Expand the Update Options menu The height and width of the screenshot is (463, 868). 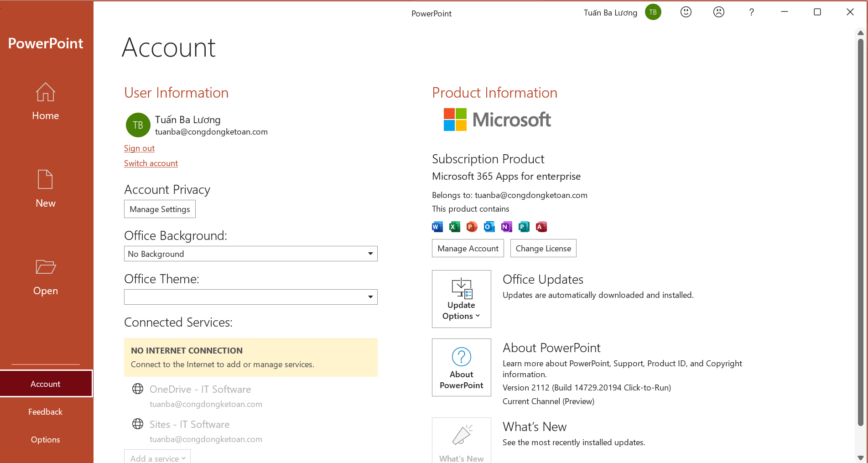(x=462, y=299)
